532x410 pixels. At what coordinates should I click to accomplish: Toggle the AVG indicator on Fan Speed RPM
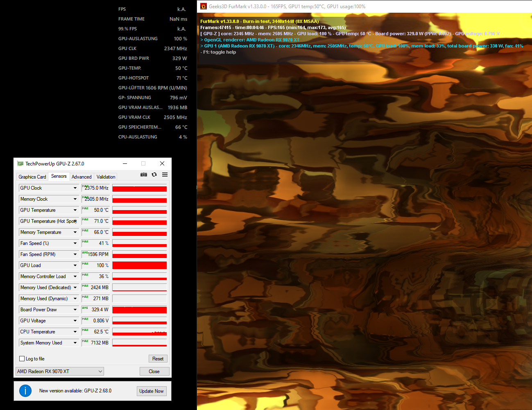tap(84, 253)
